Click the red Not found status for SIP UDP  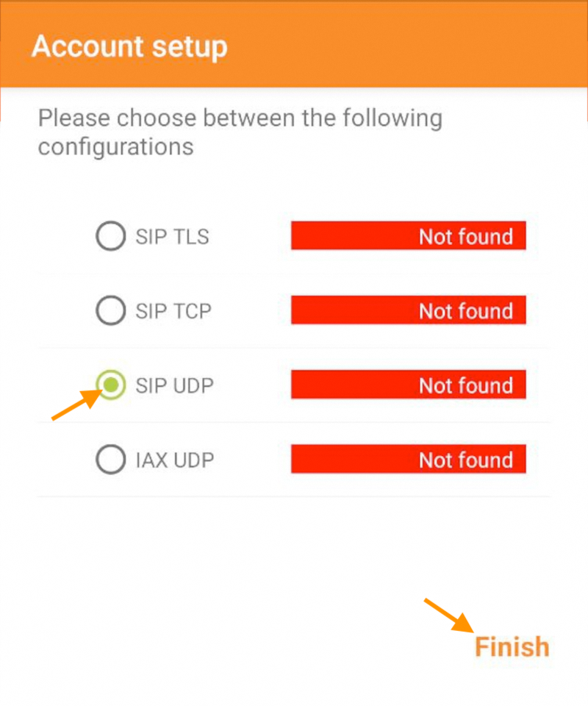pos(409,385)
